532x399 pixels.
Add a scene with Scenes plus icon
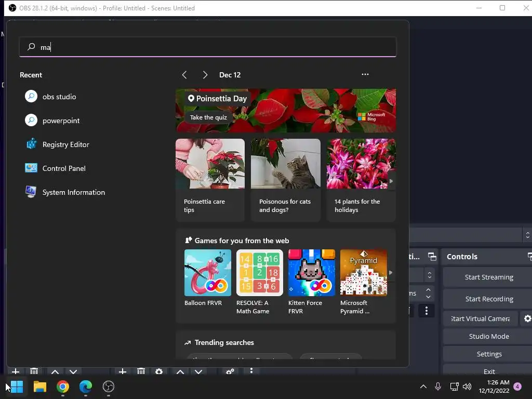pyautogui.click(x=16, y=371)
